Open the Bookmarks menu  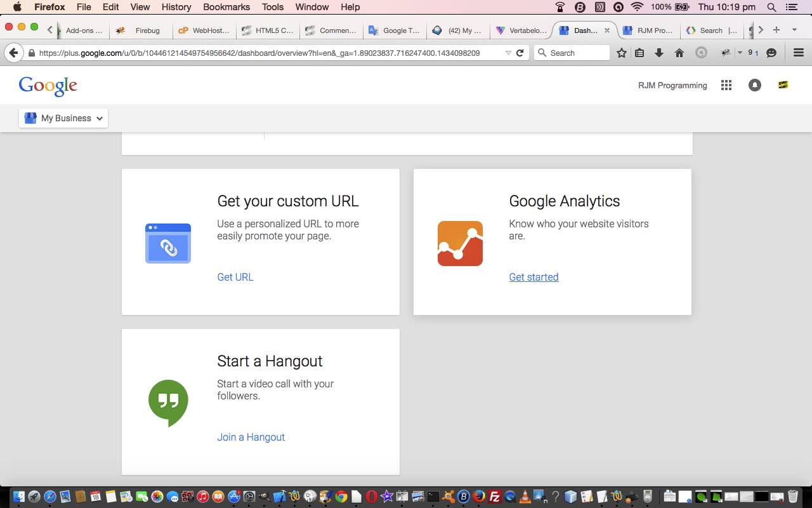tap(226, 7)
